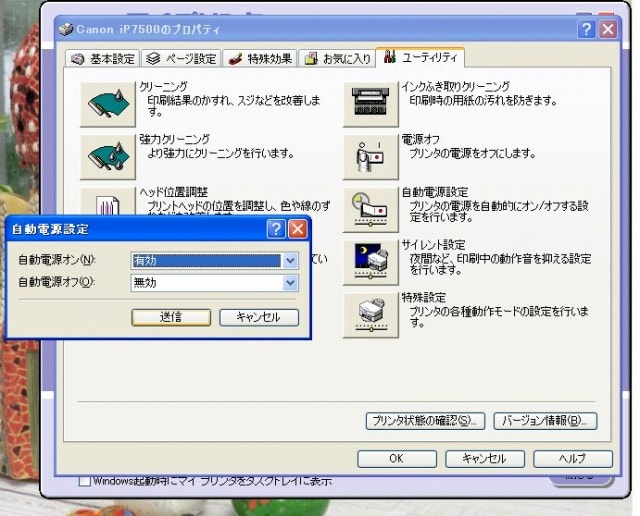Click the 特殊設定 custom settings icon
Screen dimensions: 640x516
coord(370,315)
